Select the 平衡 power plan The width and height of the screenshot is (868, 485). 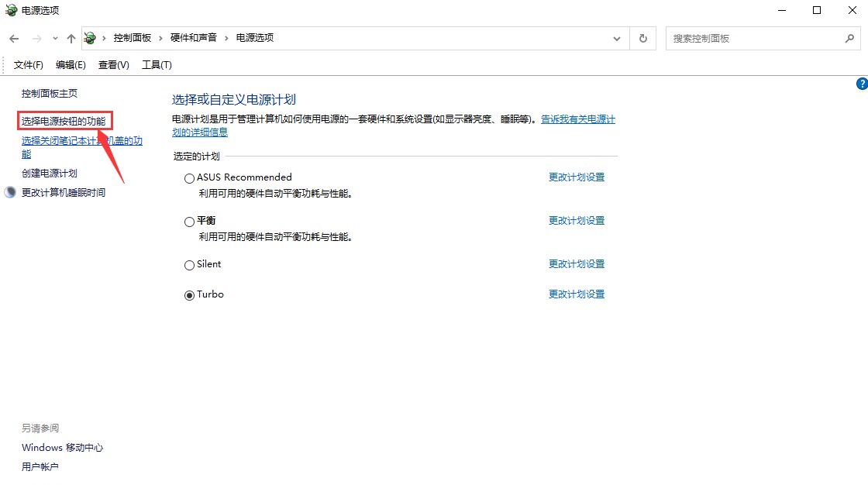pyautogui.click(x=189, y=222)
